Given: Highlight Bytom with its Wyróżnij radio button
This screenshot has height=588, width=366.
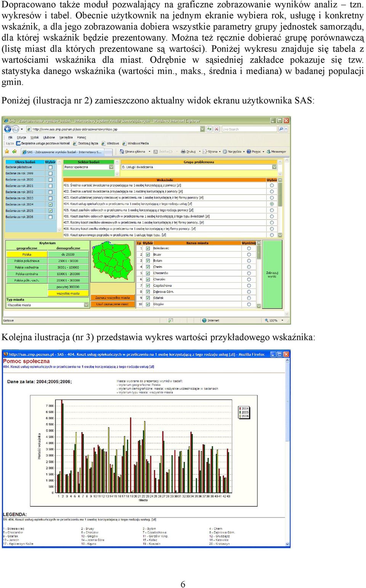Looking at the screenshot, I should pyautogui.click(x=249, y=260).
